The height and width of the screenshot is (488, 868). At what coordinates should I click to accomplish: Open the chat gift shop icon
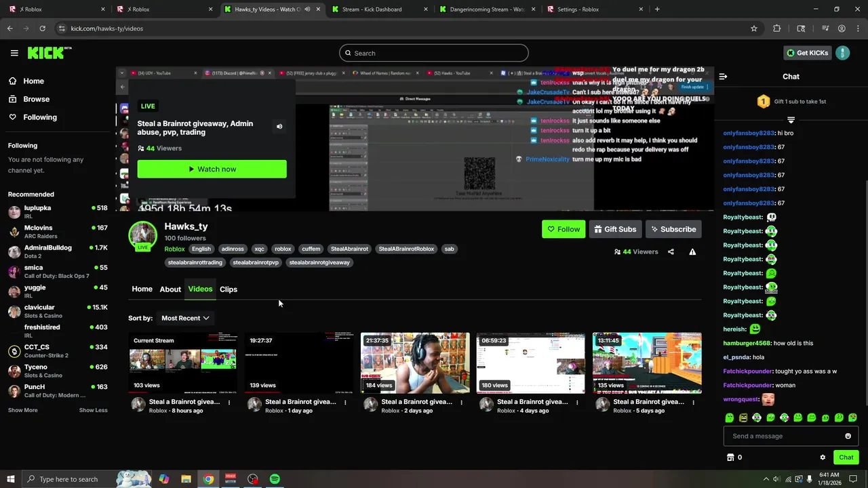pyautogui.click(x=730, y=457)
